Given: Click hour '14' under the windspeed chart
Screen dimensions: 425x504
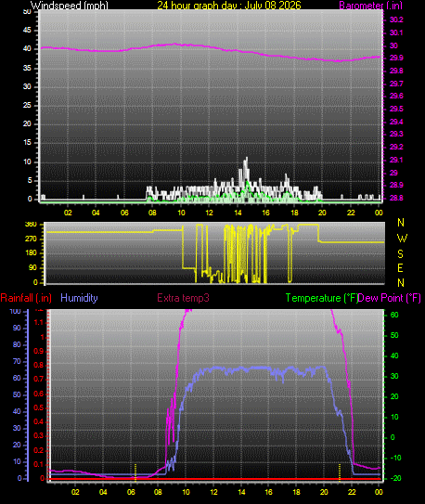Looking at the screenshot, I should point(238,213).
